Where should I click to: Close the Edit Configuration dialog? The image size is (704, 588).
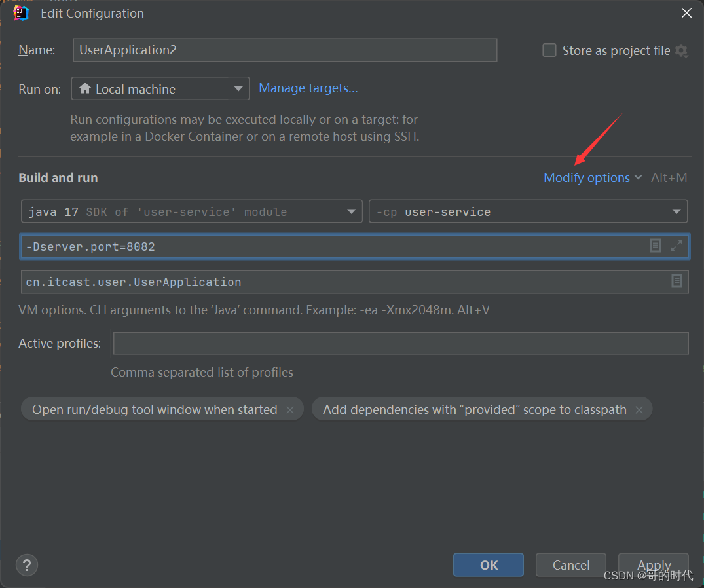coord(686,13)
